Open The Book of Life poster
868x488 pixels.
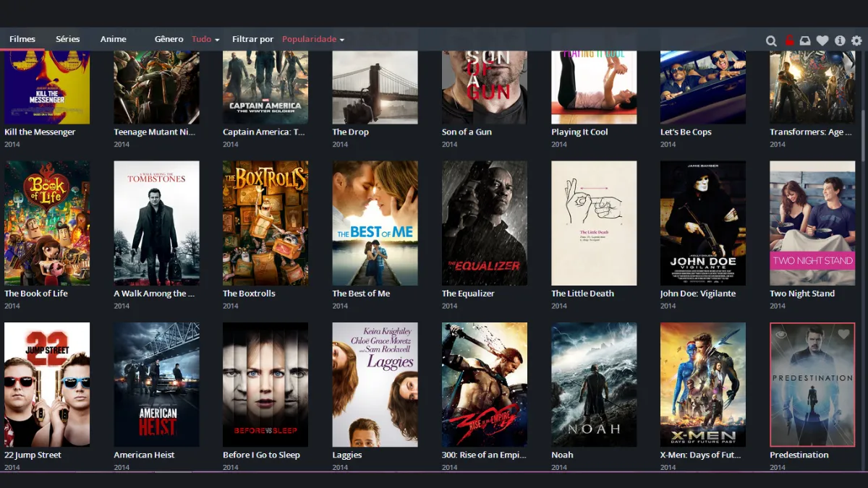point(47,223)
